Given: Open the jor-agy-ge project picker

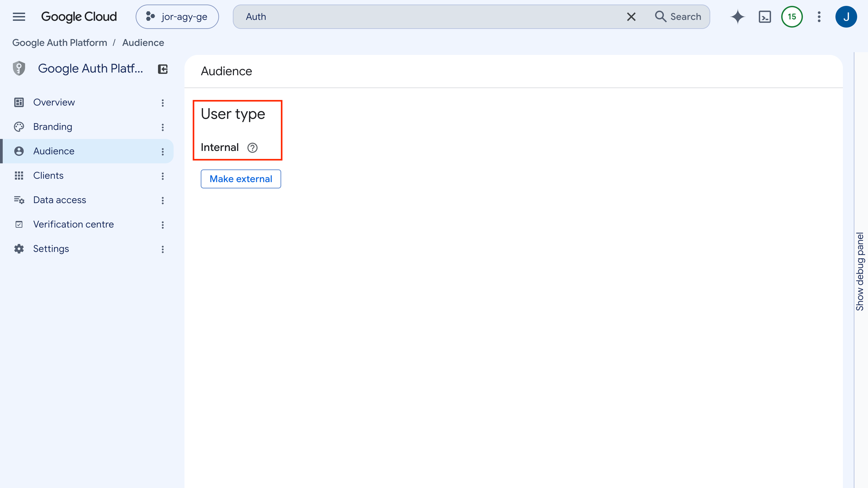Looking at the screenshot, I should (x=177, y=16).
